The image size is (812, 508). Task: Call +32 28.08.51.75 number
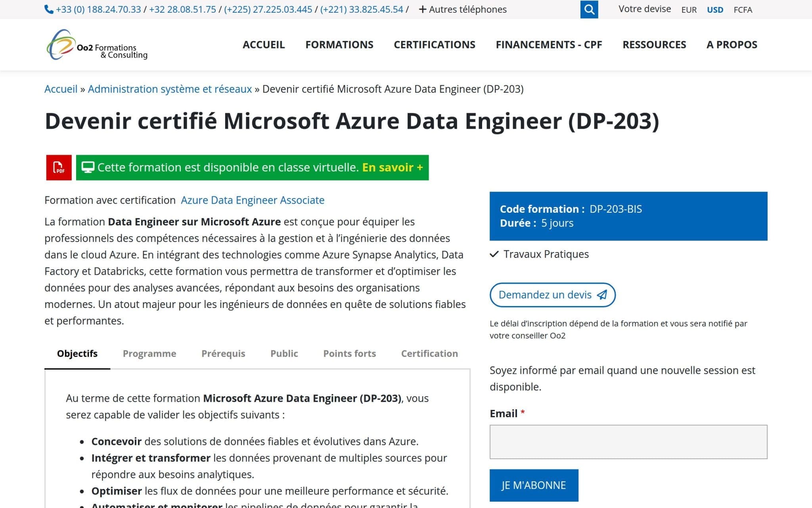[183, 9]
